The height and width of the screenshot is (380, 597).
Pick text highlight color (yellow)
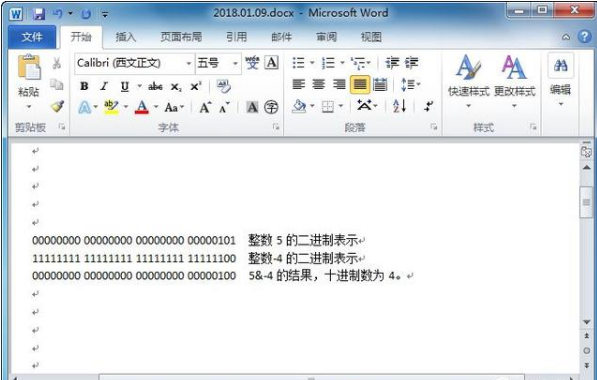[111, 107]
